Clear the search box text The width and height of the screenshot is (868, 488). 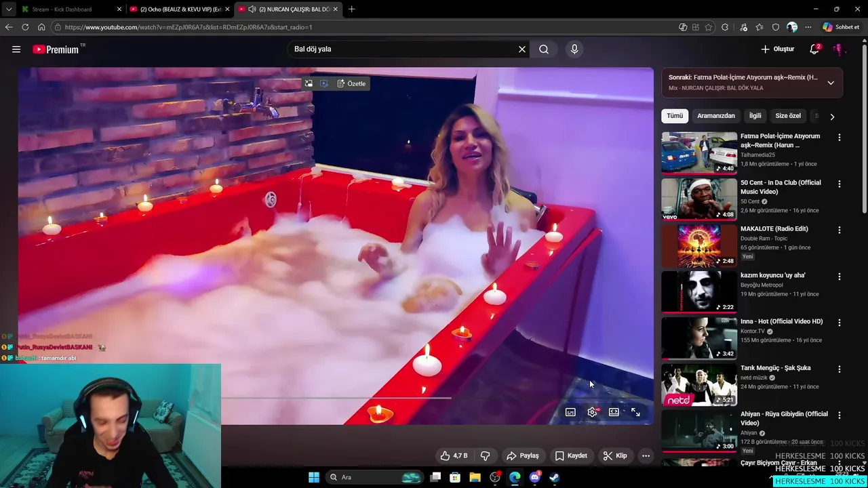coord(522,49)
